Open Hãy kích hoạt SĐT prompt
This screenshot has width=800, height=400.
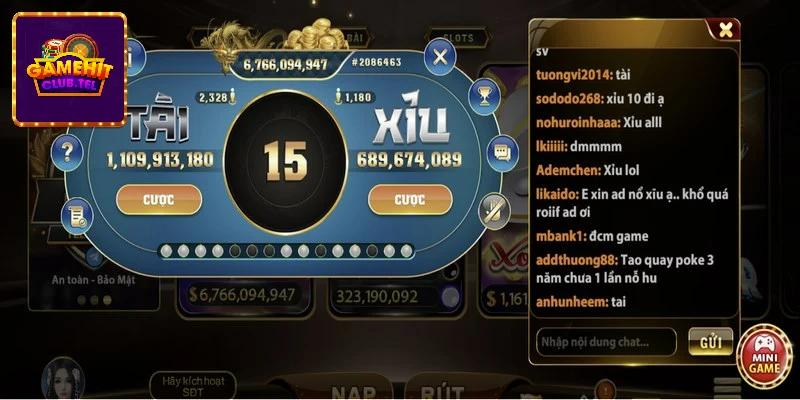tap(193, 386)
